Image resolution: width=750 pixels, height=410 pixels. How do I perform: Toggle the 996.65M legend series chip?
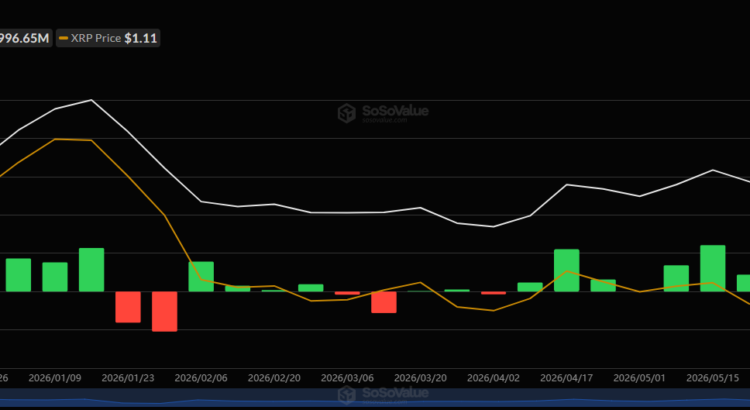pyautogui.click(x=25, y=38)
